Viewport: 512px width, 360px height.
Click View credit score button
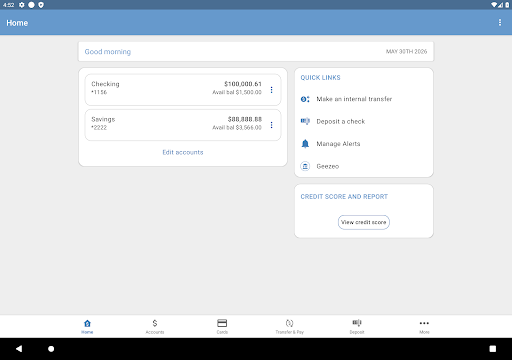(364, 222)
